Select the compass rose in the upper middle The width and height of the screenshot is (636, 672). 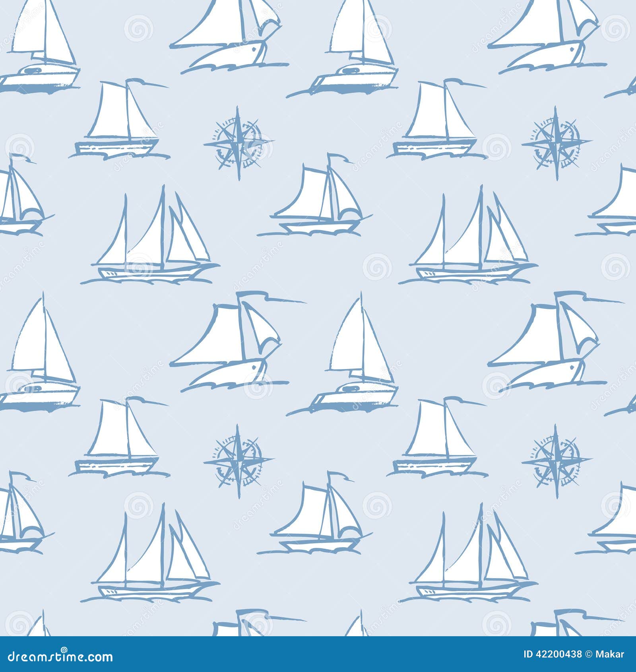(237, 141)
